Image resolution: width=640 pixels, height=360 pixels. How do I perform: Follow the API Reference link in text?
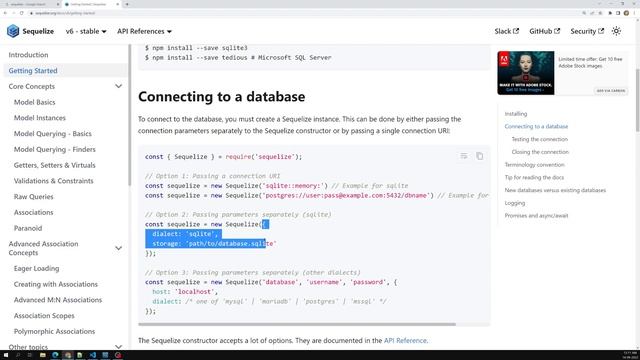coord(405,340)
